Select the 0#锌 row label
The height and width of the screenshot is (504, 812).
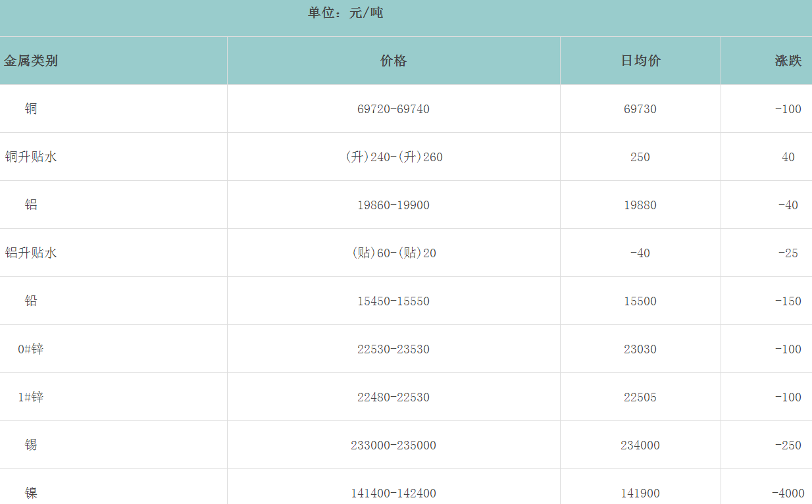tap(31, 349)
